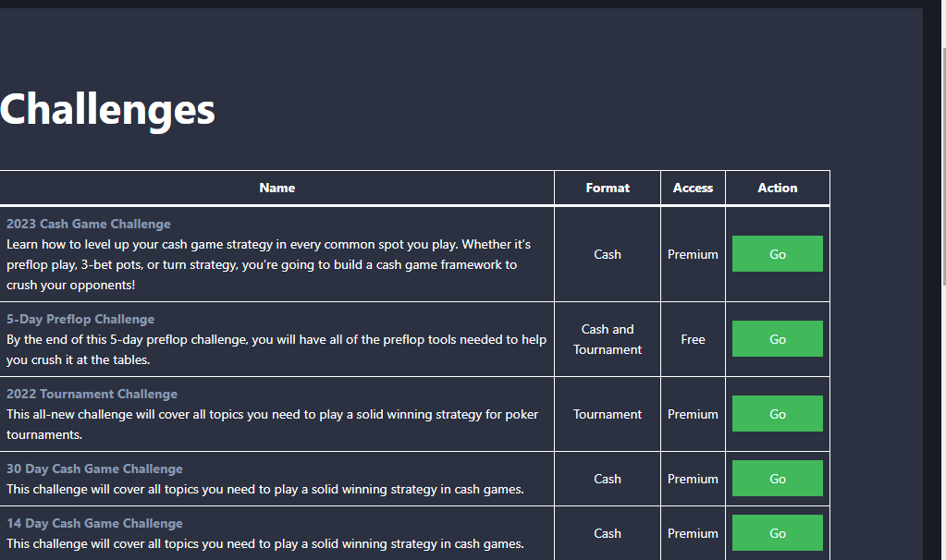Open the 5-Day Preflop Challenge link
Screen dimensions: 946x560
pyautogui.click(x=80, y=319)
